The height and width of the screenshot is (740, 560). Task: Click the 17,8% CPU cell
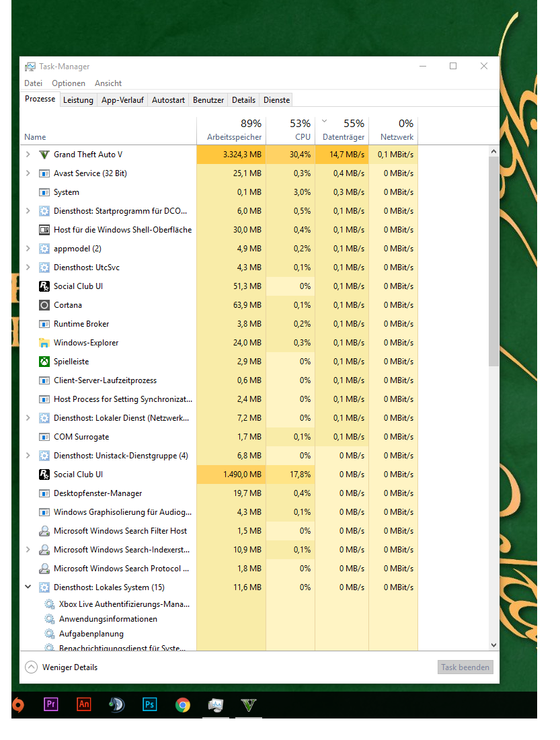[x=290, y=475]
